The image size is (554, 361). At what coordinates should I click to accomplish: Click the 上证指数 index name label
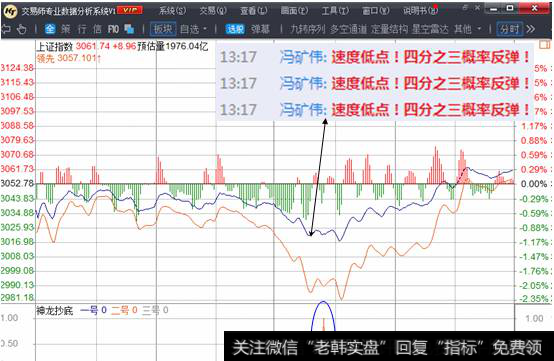(x=55, y=46)
